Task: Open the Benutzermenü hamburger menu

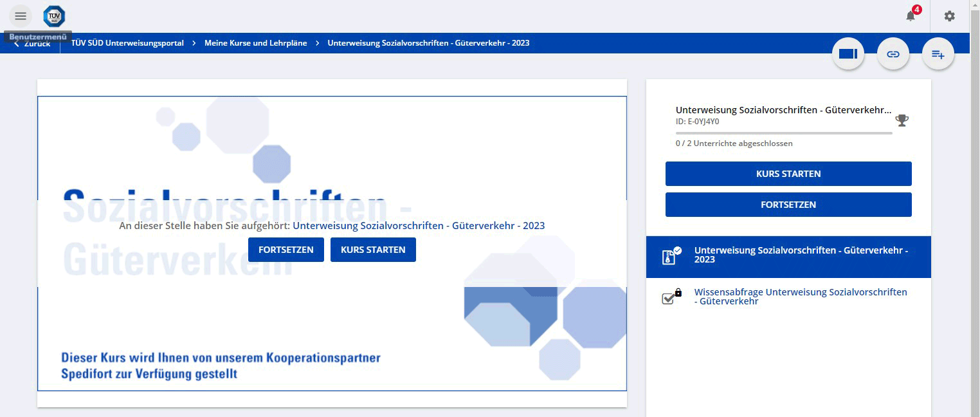Action: 21,16
